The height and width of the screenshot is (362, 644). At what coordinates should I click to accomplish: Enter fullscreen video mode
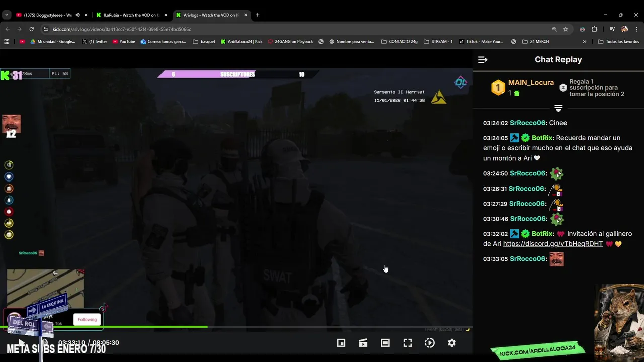click(408, 343)
